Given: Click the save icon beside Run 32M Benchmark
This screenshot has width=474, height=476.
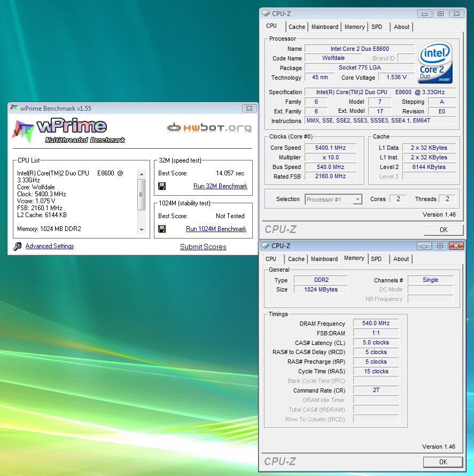Looking at the screenshot, I should point(162,186).
